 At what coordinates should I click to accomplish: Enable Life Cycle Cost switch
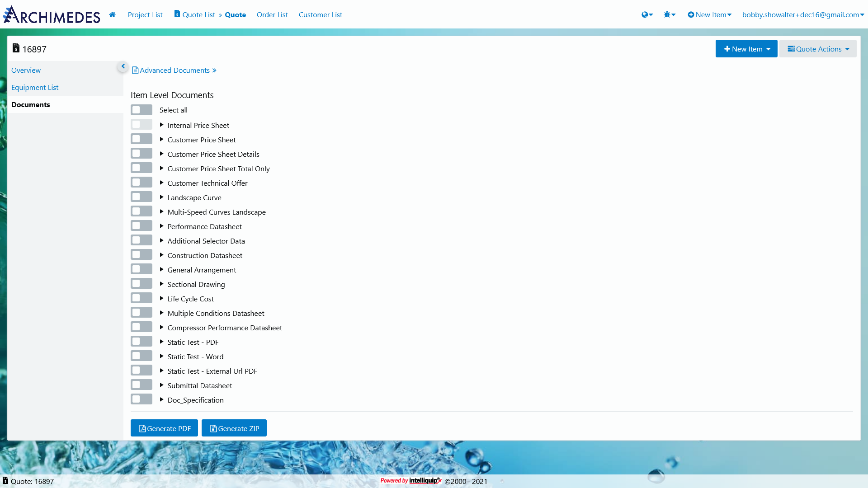click(142, 298)
